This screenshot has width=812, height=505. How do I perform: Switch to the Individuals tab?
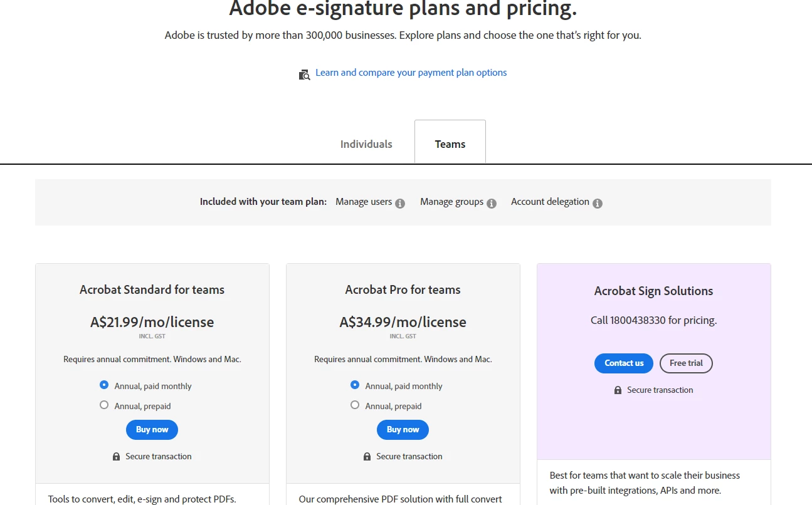(366, 144)
